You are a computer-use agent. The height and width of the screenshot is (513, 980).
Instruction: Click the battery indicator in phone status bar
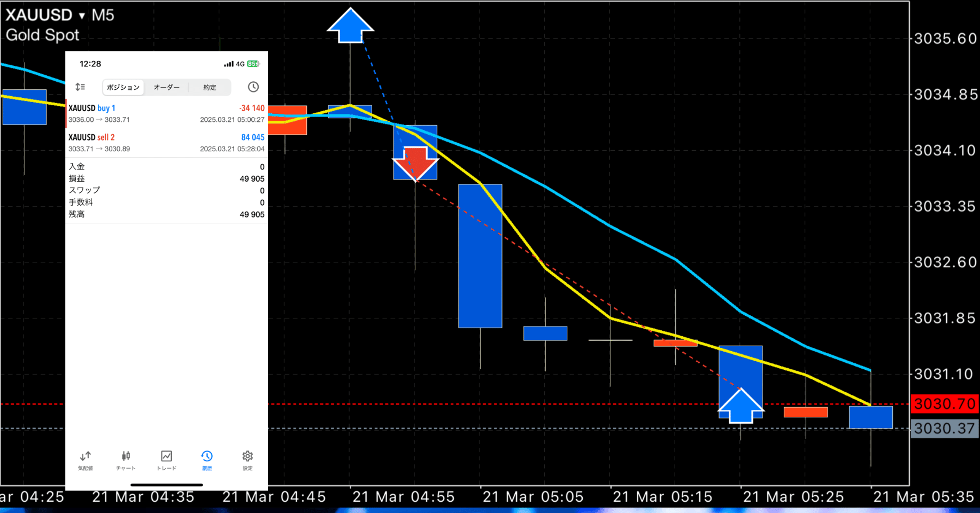[253, 64]
